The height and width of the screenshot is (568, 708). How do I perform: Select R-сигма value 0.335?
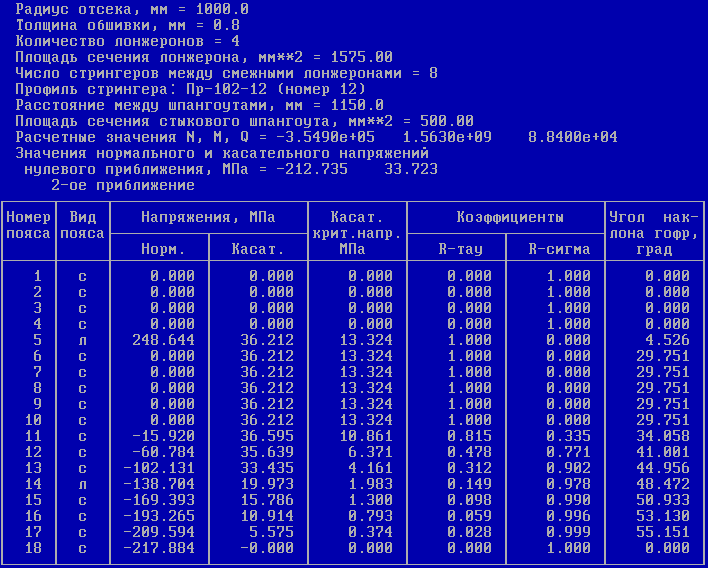568,436
